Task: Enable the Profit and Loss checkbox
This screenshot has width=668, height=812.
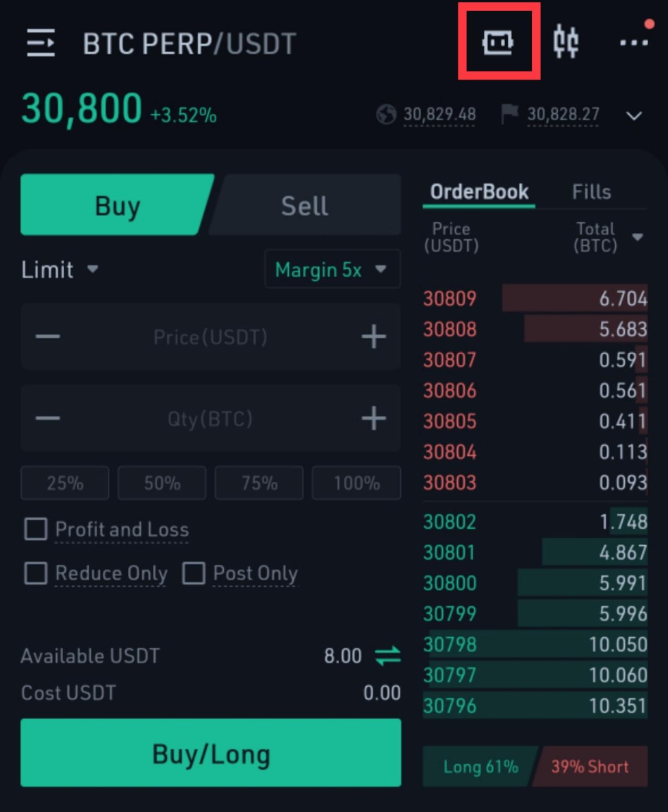Action: 35,529
